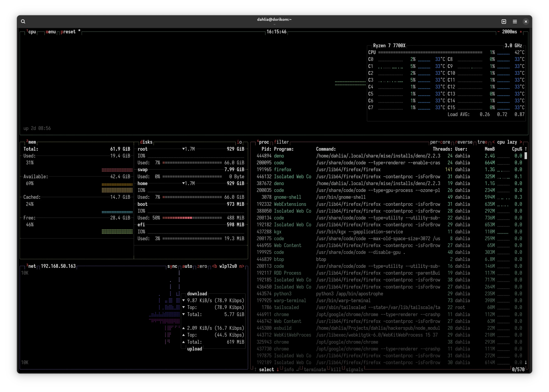The height and width of the screenshot is (392, 549).
Task: Toggle the cpu box label
Action: click(x=31, y=32)
